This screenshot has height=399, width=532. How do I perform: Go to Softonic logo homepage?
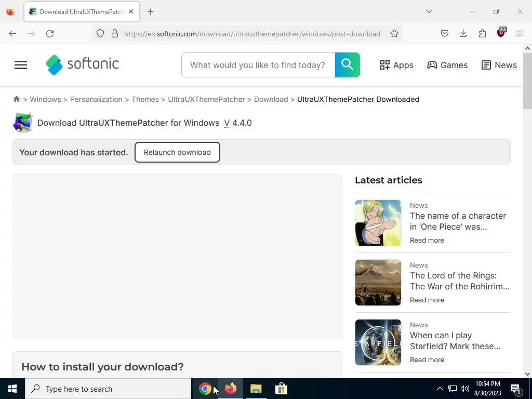[x=82, y=64]
